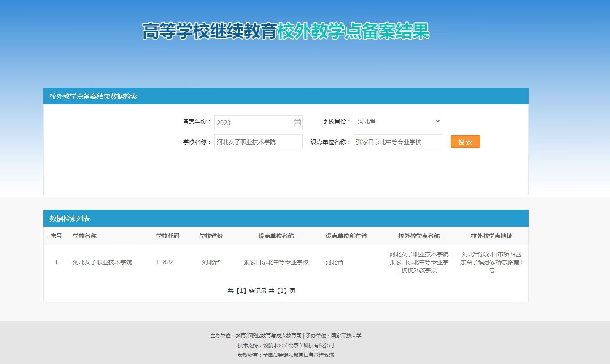Focus the 设点单位名称 input field

(x=398, y=142)
